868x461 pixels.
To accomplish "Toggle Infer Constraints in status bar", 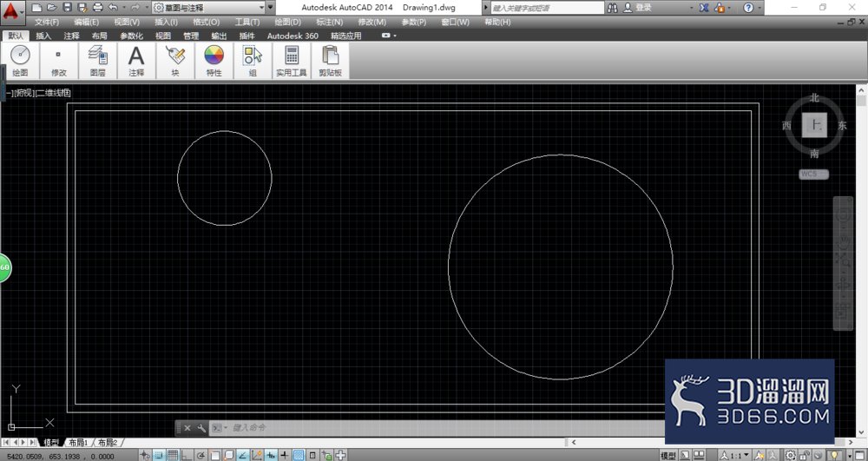I will click(x=145, y=455).
